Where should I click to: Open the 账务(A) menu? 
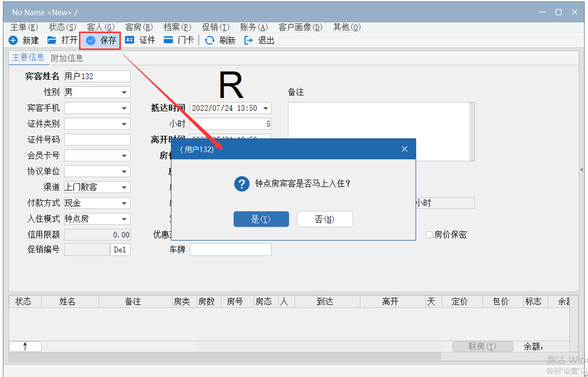(254, 27)
